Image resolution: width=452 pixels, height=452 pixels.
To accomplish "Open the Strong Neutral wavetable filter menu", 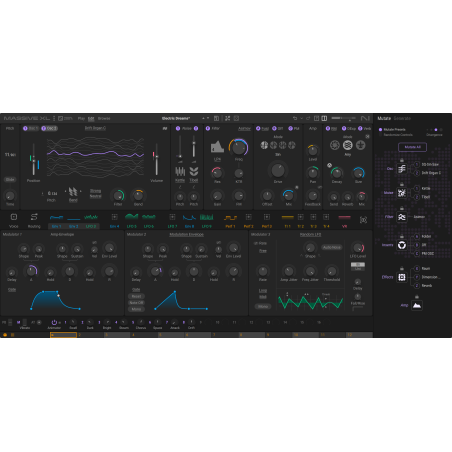I will coord(95,193).
